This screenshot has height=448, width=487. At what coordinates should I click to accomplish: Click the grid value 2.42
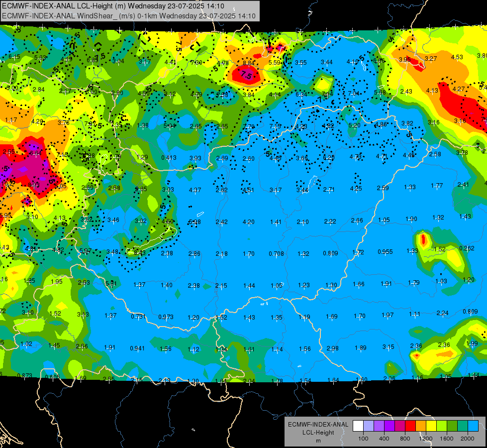(x=221, y=222)
